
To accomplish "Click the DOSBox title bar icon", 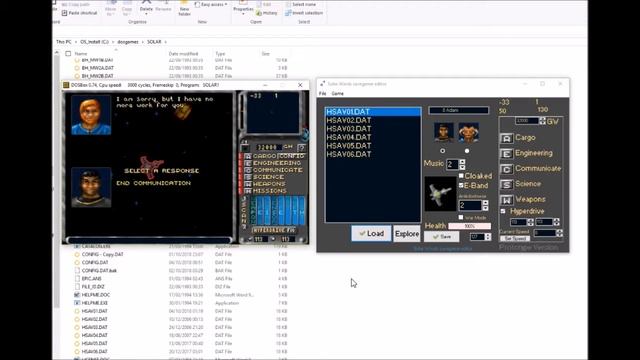I will [x=66, y=85].
